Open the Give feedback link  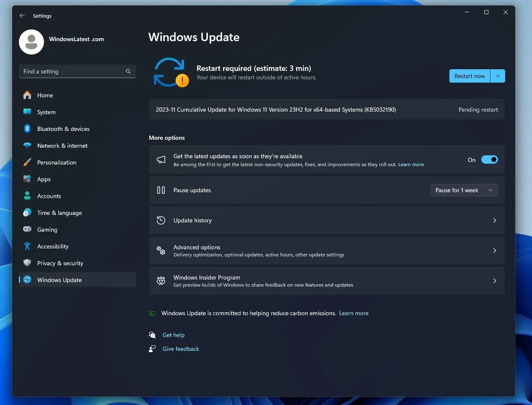point(181,349)
